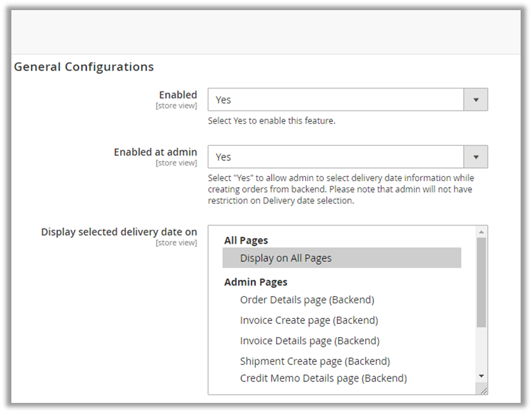This screenshot has height=413, width=532.
Task: Click the General Configurations section heading
Action: (x=84, y=66)
